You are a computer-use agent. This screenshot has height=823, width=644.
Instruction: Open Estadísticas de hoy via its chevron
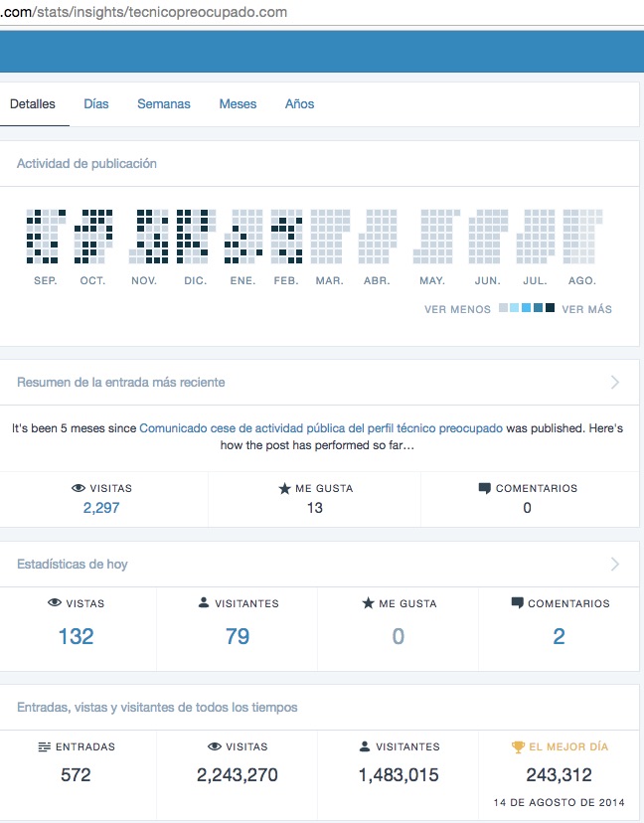click(x=615, y=564)
